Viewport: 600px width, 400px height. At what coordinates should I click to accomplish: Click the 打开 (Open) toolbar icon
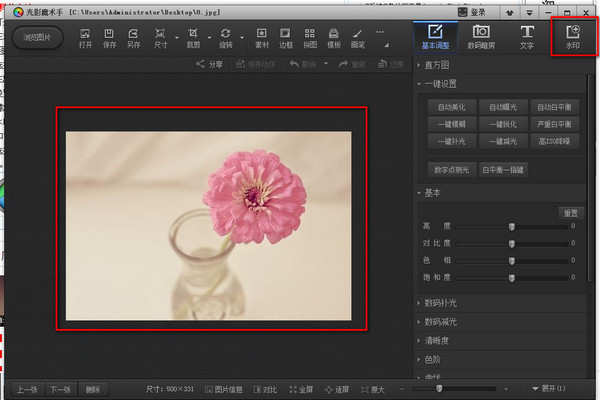85,38
